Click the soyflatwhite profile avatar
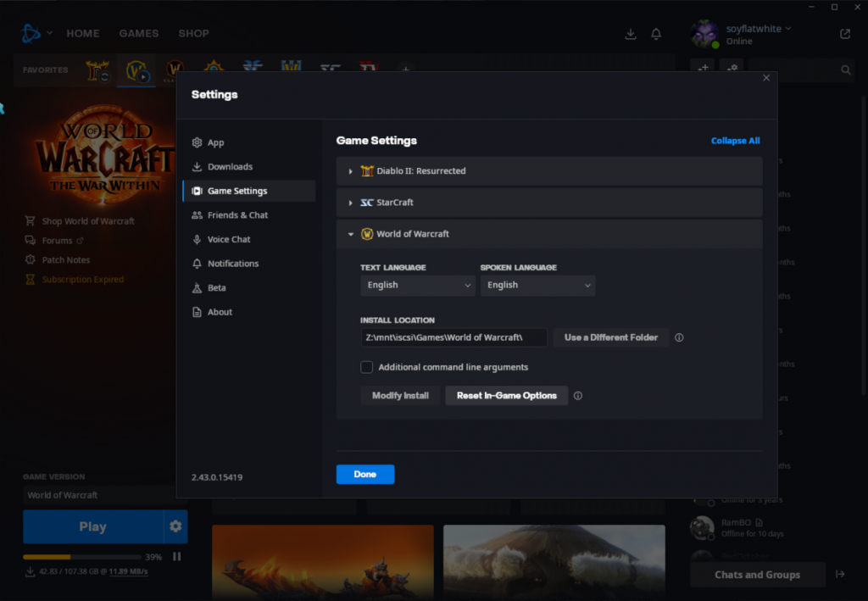The image size is (868, 601). [704, 34]
